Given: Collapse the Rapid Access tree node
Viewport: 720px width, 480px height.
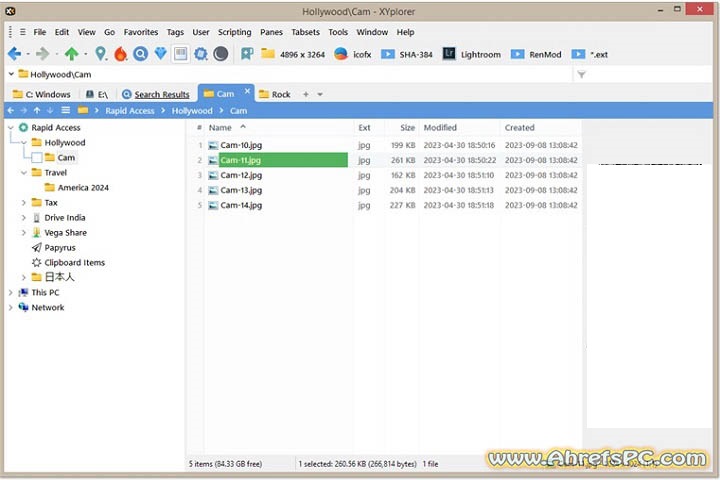Looking at the screenshot, I should click(11, 128).
